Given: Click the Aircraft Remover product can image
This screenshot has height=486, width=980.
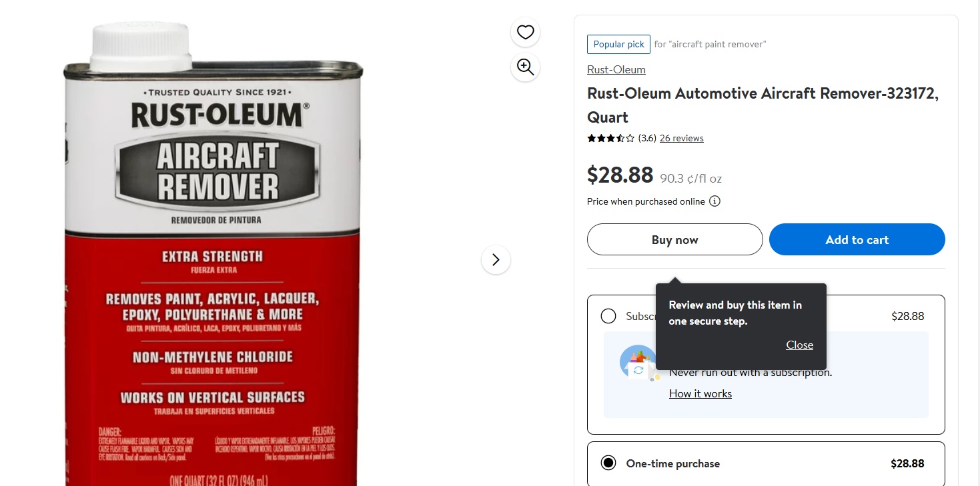Looking at the screenshot, I should coord(213,267).
